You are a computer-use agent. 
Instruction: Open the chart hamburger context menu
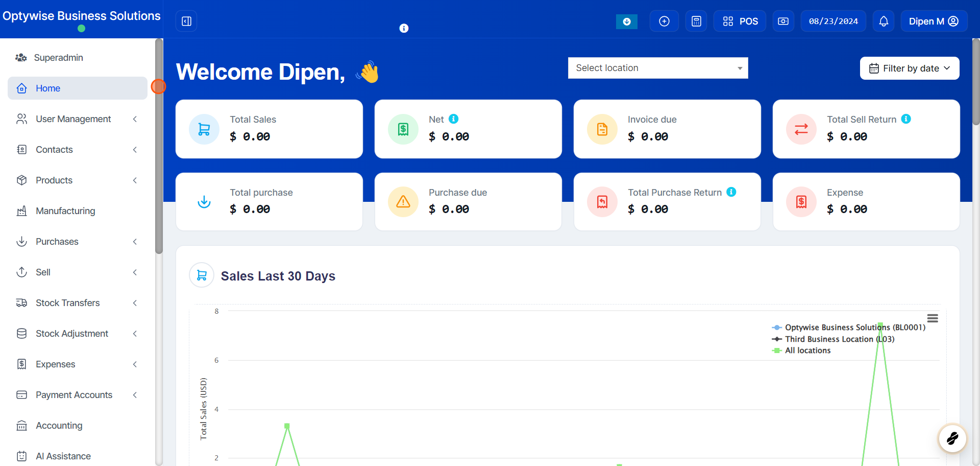(933, 318)
